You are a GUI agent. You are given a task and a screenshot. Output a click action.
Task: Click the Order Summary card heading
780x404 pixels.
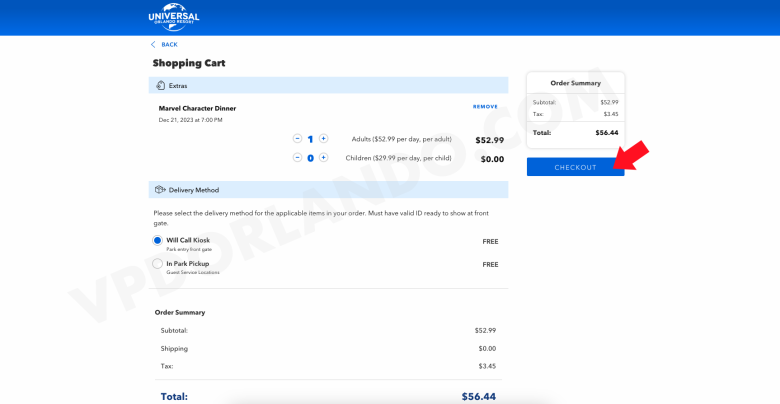[x=576, y=84]
